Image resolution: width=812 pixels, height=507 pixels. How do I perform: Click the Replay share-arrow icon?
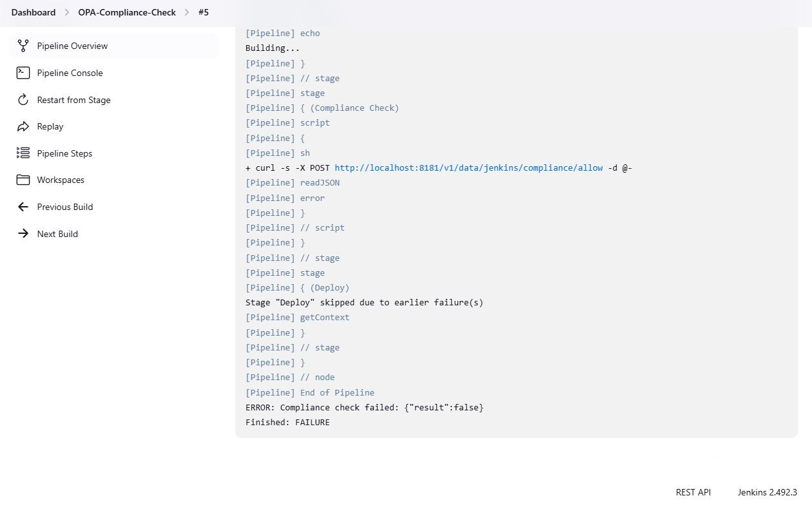(23, 126)
